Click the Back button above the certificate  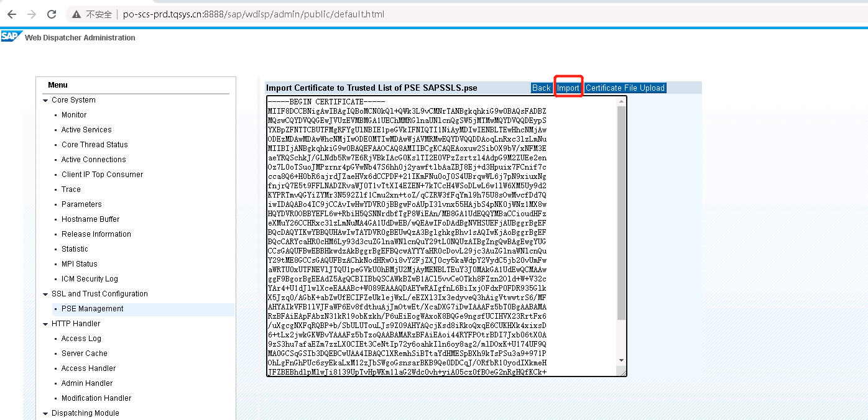(x=542, y=88)
